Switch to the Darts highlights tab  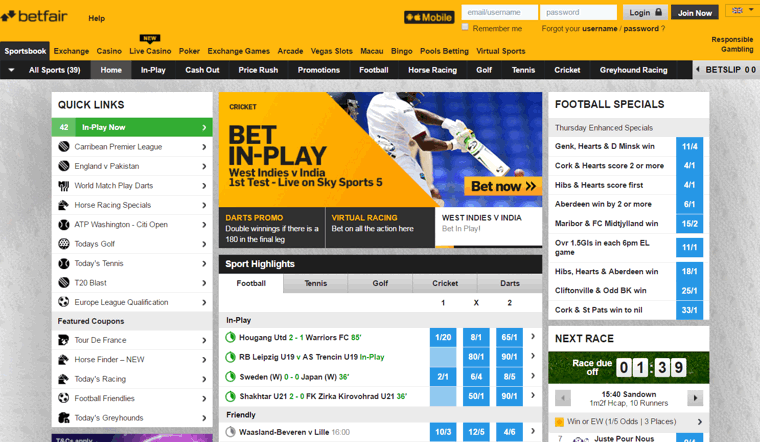point(510,284)
